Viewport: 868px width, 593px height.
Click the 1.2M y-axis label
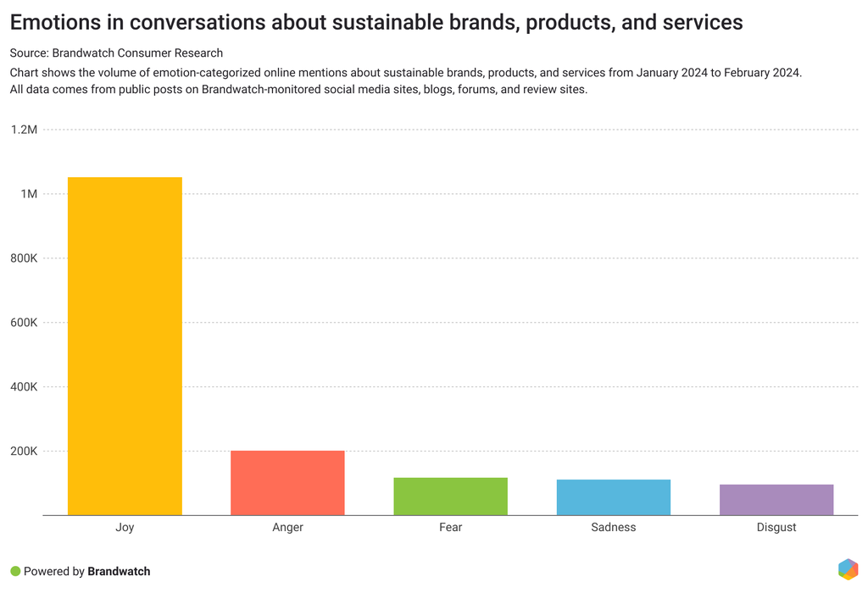click(24, 130)
